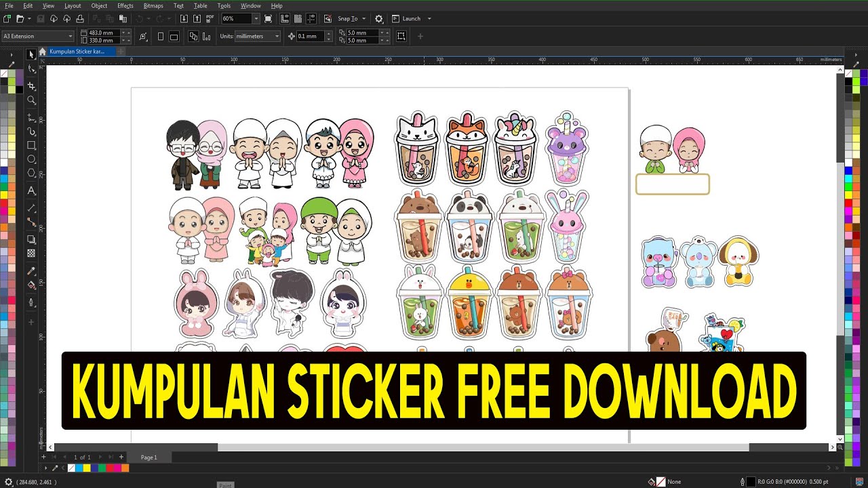868x488 pixels.
Task: Expand the Launch dropdown
Action: 429,18
